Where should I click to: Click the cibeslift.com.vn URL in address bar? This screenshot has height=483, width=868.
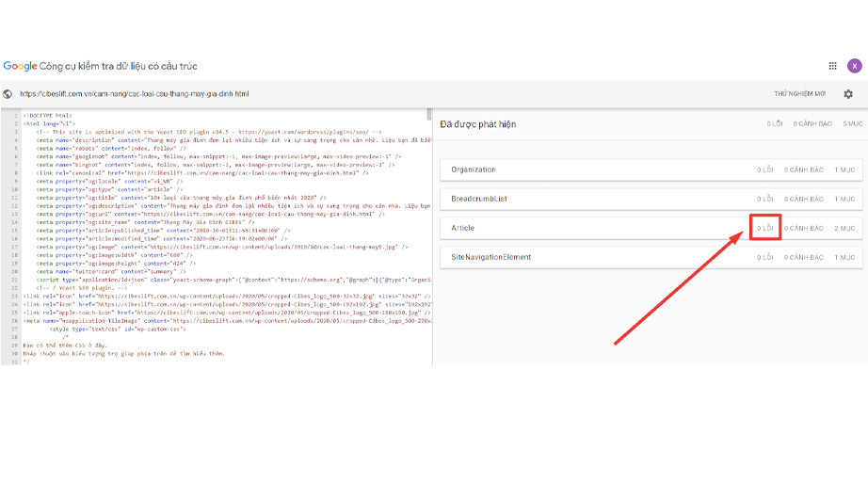(x=134, y=94)
